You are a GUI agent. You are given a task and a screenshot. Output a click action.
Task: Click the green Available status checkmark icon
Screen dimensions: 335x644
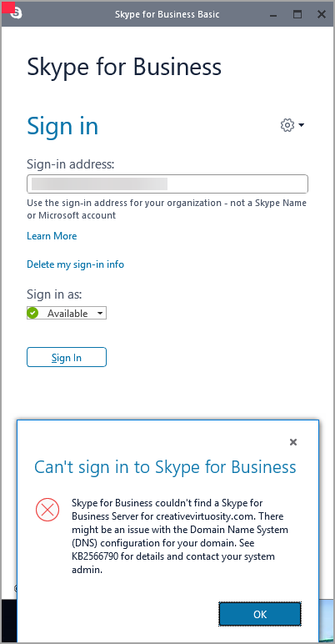click(32, 313)
